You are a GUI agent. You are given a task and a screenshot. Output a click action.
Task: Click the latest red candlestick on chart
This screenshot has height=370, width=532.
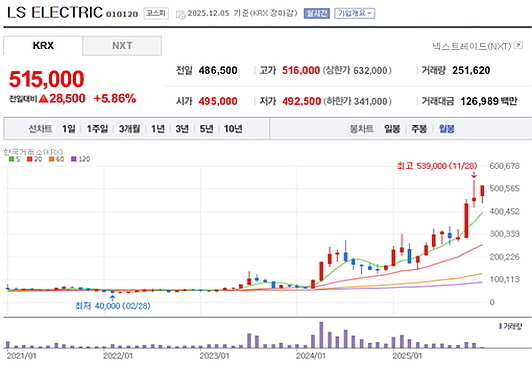(x=482, y=191)
